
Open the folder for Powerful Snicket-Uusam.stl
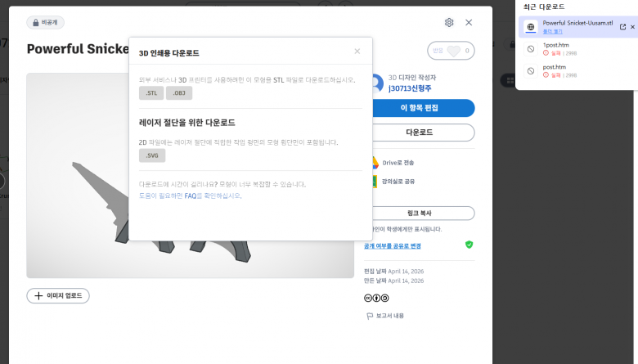point(554,31)
